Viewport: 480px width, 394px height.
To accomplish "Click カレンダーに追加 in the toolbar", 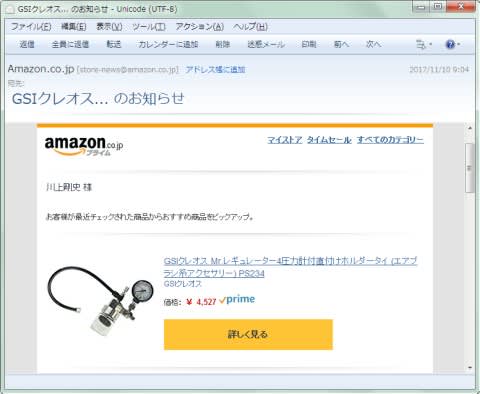I will tap(168, 44).
